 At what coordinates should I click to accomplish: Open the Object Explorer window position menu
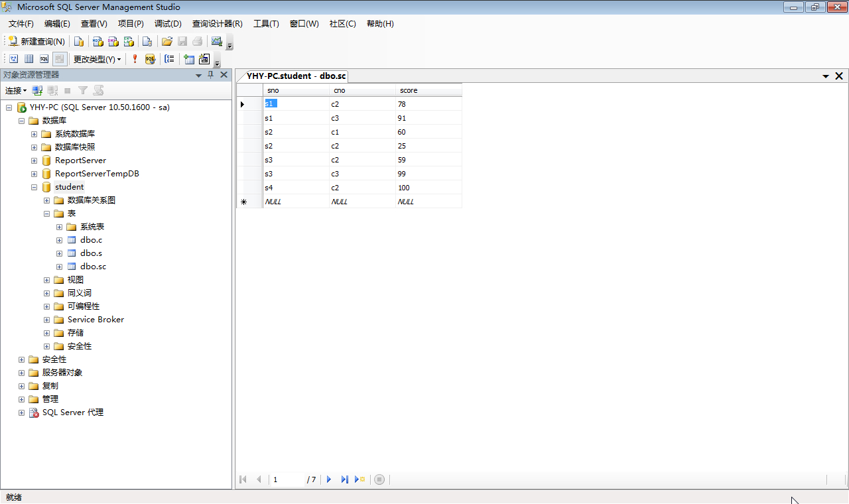[x=198, y=75]
